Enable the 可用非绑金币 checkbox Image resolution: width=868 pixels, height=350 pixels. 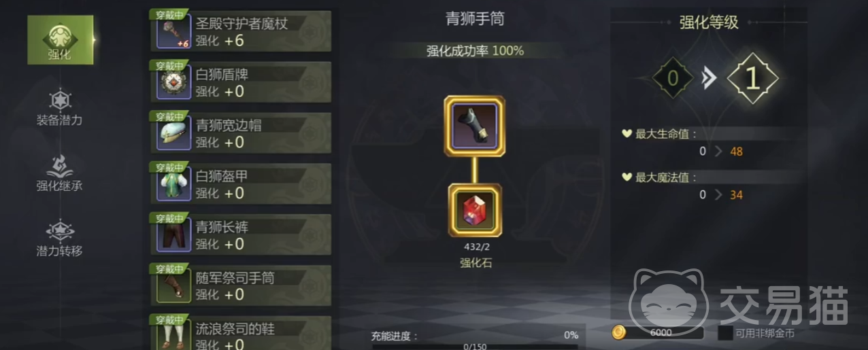point(725,333)
